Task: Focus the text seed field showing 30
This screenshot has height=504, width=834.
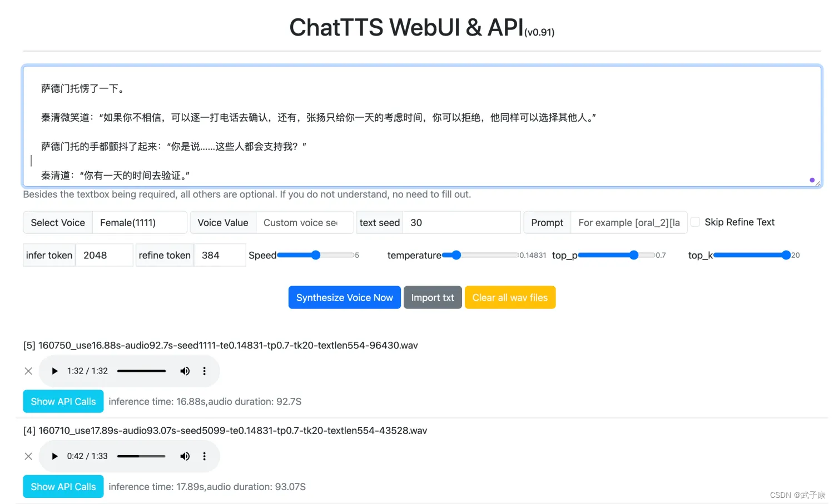Action: tap(461, 222)
